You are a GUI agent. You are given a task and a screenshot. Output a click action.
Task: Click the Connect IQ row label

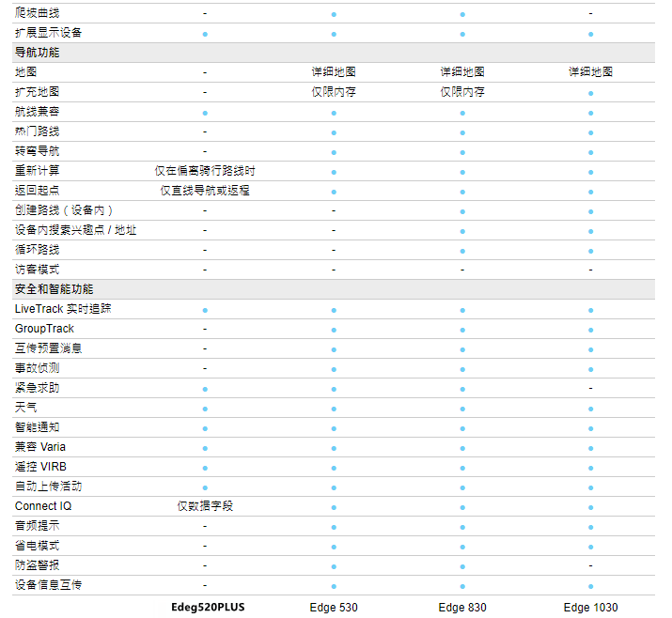click(x=43, y=506)
